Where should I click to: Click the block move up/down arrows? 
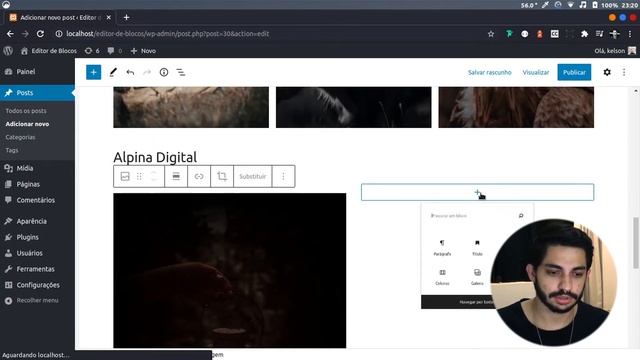[x=154, y=176]
